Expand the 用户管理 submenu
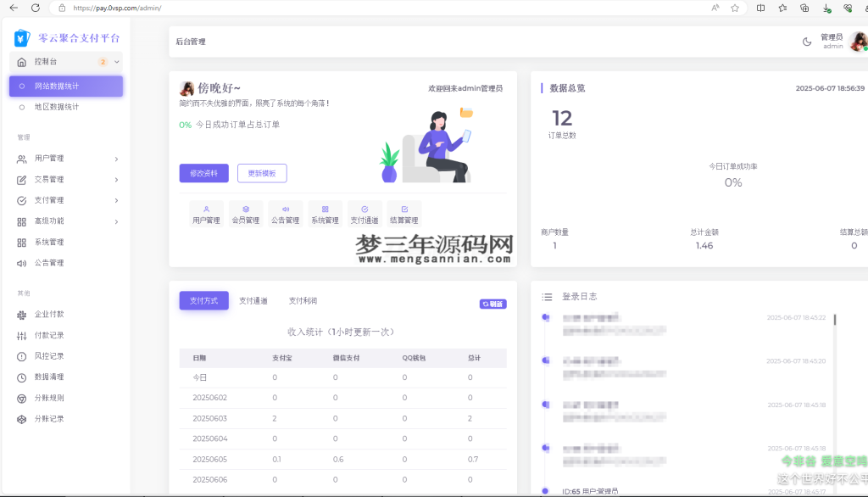 click(x=65, y=158)
